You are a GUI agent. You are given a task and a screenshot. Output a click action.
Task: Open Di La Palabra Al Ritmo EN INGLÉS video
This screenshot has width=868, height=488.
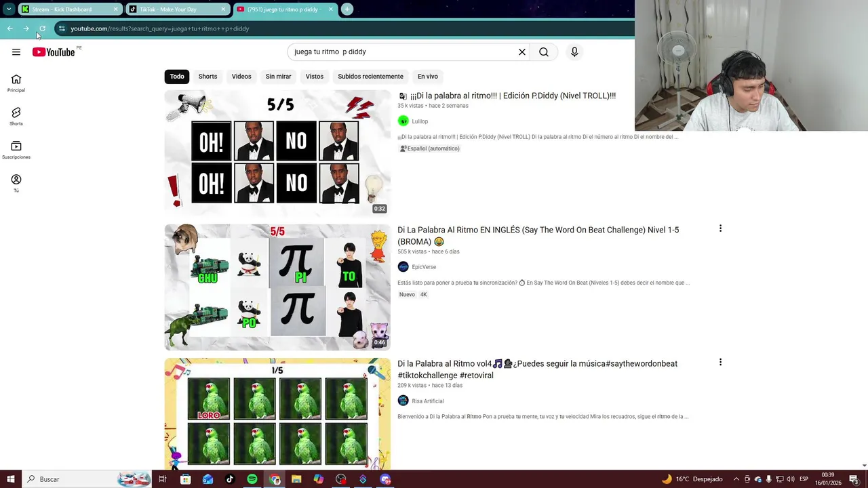pyautogui.click(x=538, y=235)
